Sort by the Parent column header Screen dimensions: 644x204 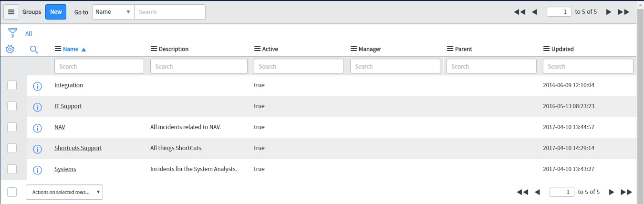(x=464, y=49)
